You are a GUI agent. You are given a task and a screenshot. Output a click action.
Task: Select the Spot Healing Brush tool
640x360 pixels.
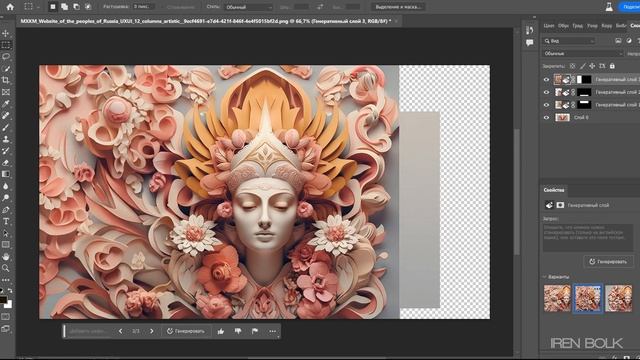coord(6,116)
